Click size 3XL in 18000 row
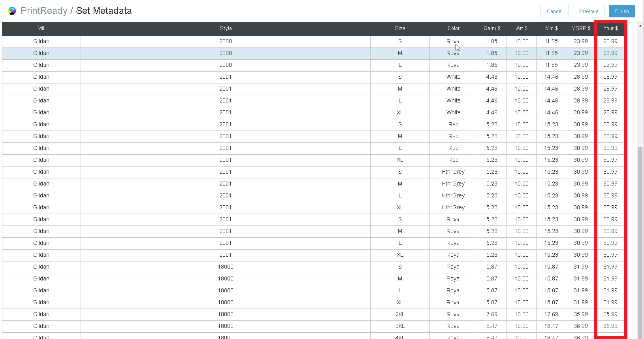Screen dimensions: 644x339 400,326
